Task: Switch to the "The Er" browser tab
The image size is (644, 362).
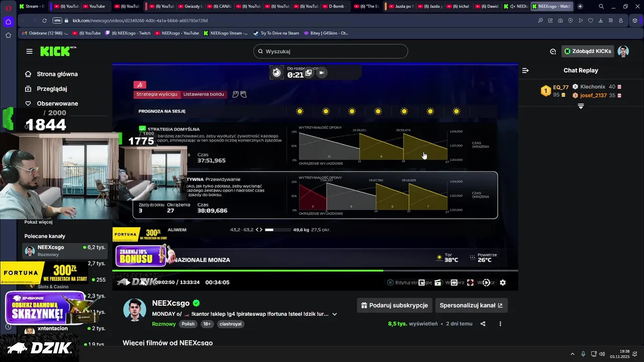Action: 366,7
